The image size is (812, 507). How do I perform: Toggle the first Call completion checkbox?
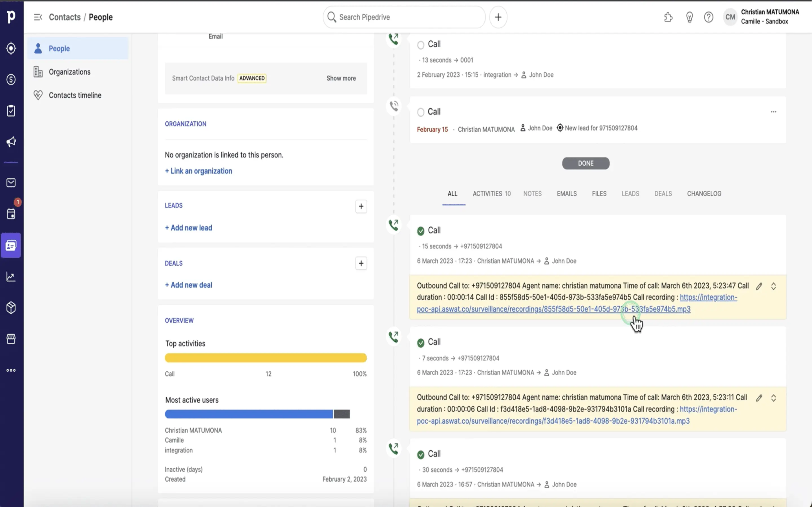pyautogui.click(x=420, y=44)
